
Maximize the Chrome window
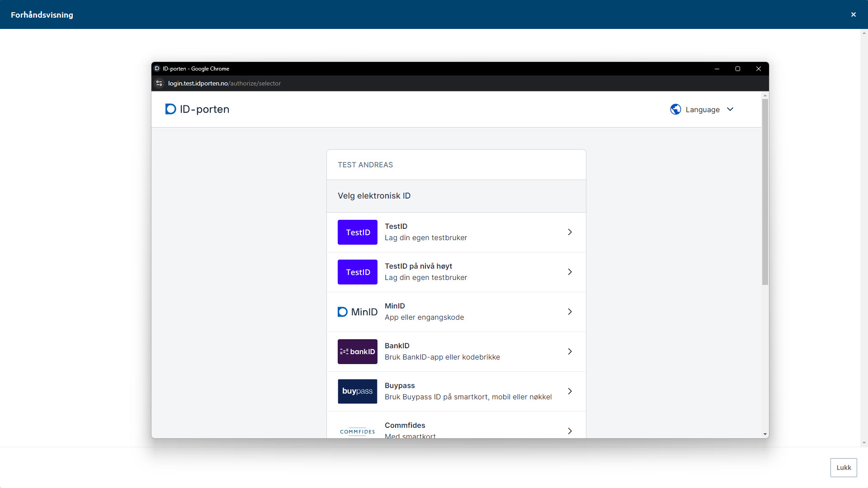click(x=738, y=69)
